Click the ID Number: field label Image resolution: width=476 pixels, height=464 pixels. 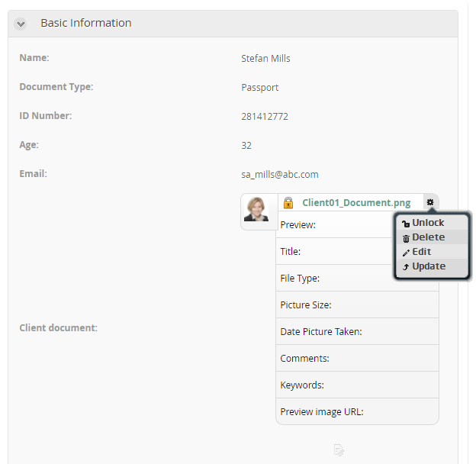46,116
